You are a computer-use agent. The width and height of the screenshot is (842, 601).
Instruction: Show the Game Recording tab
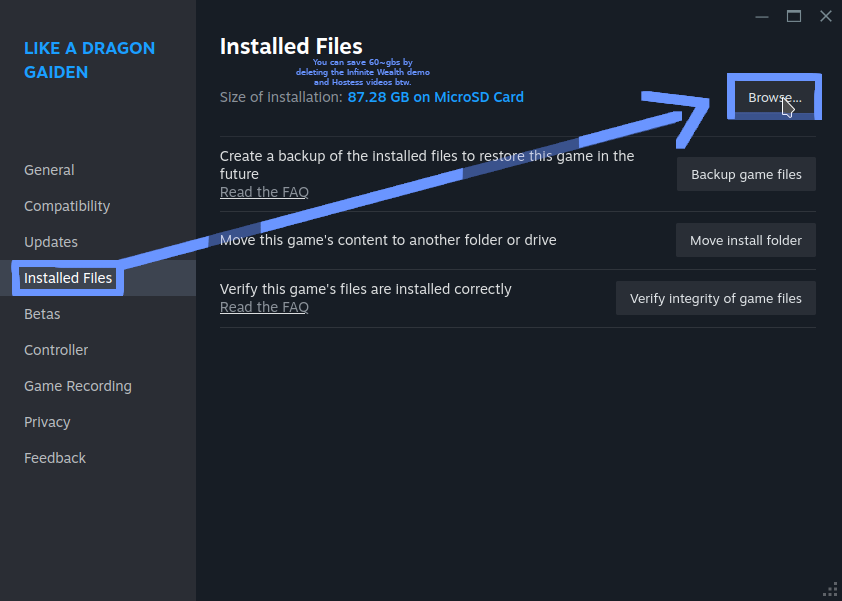tap(78, 386)
